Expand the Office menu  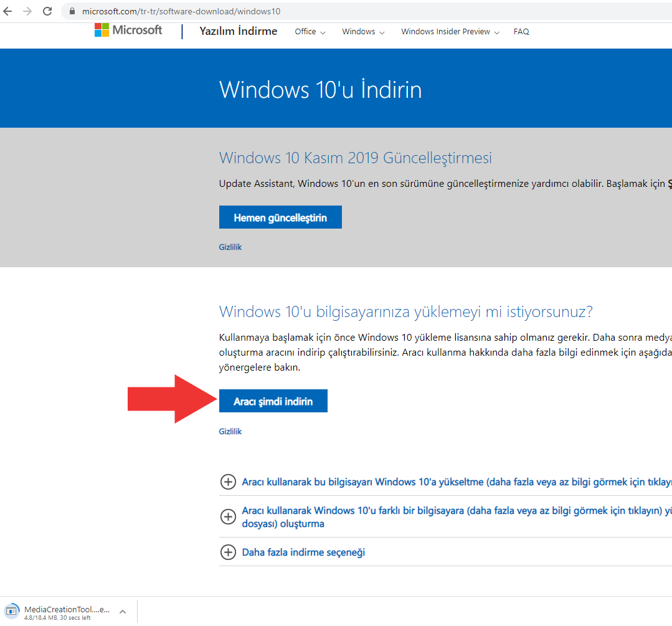(x=310, y=32)
